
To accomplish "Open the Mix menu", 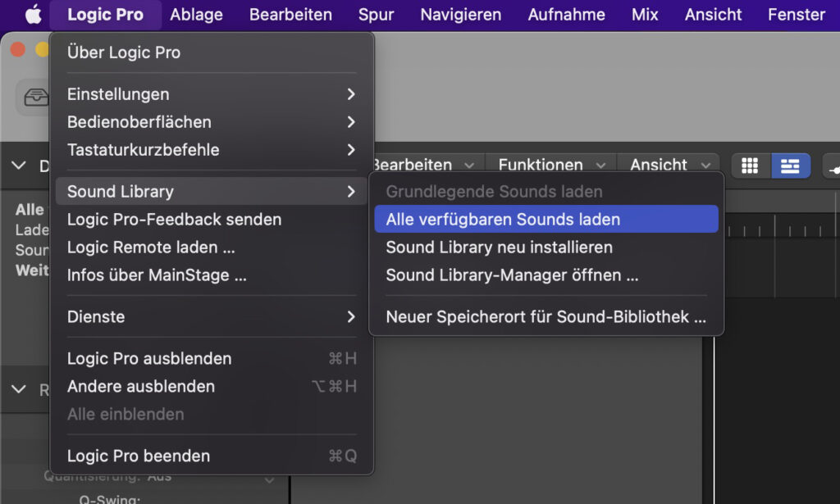I will point(645,15).
